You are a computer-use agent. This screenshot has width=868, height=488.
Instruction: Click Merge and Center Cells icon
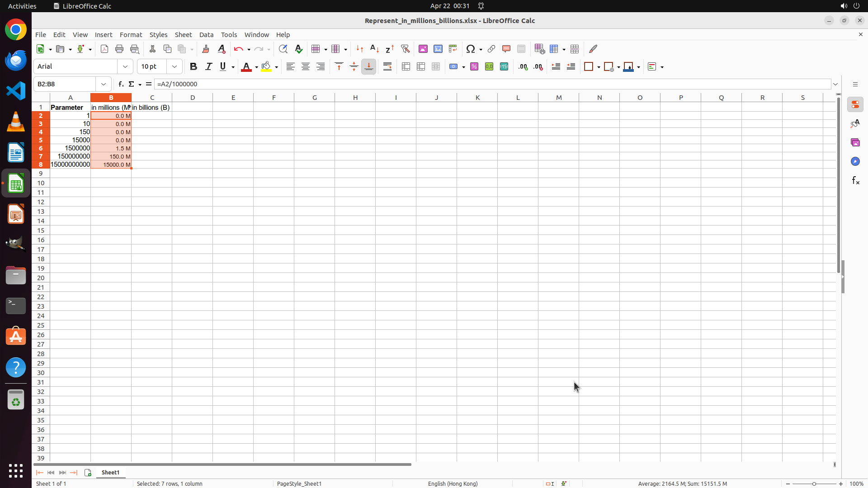pos(406,67)
